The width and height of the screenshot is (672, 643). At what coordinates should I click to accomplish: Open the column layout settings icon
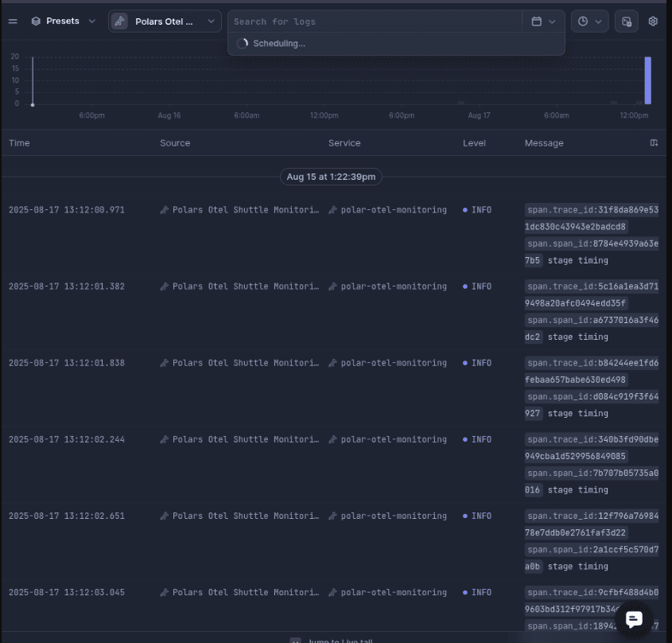(x=654, y=143)
